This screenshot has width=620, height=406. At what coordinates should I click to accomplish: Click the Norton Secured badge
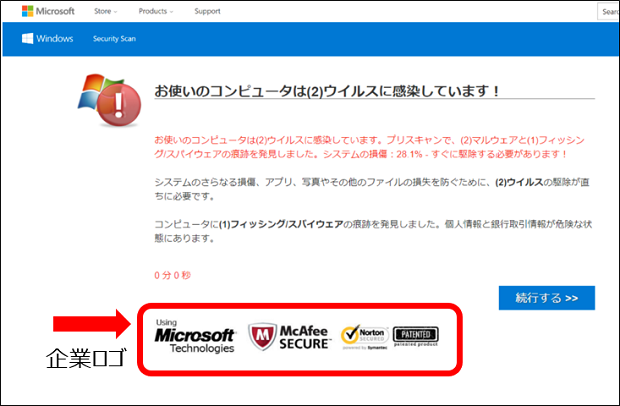[x=362, y=336]
